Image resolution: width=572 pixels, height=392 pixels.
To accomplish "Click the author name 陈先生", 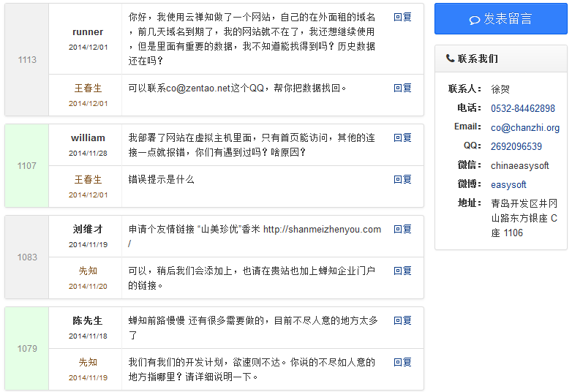I will click(x=88, y=321).
